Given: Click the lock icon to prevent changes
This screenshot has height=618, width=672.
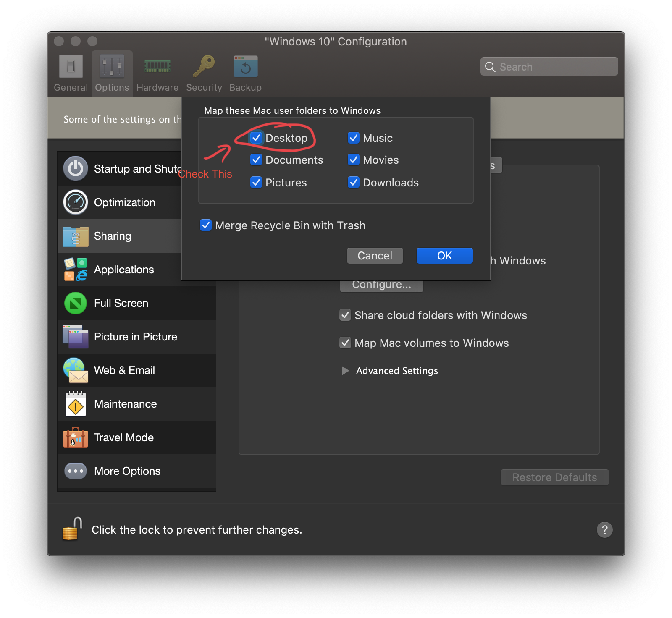Looking at the screenshot, I should pos(72,529).
